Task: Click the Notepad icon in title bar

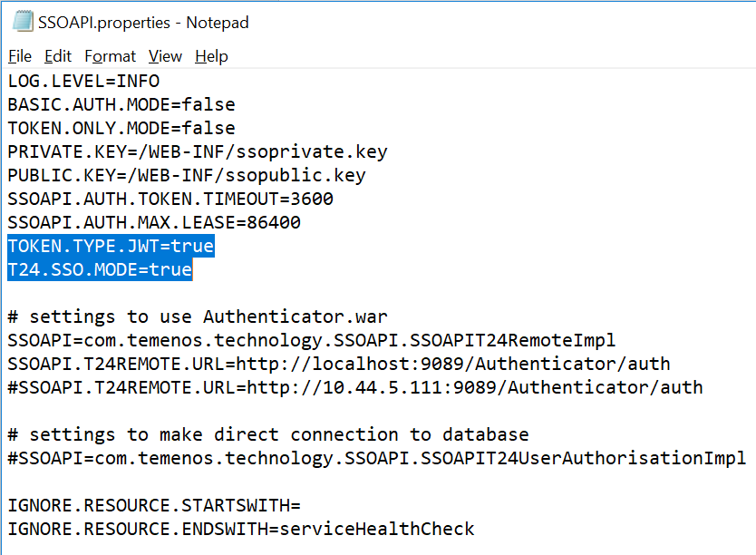Action: point(22,22)
